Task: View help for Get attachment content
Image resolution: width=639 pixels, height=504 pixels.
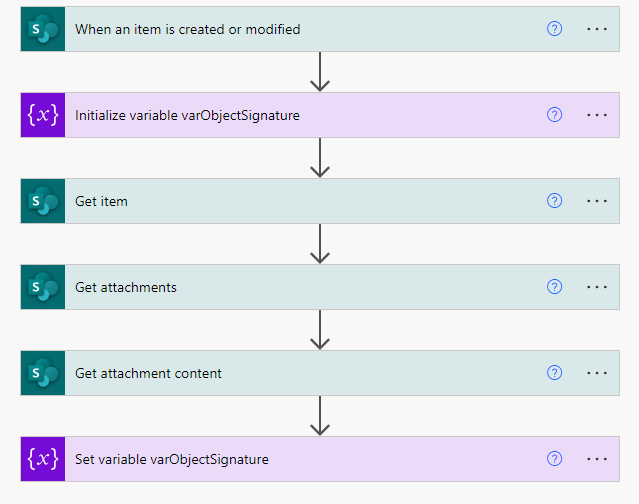Action: click(554, 373)
